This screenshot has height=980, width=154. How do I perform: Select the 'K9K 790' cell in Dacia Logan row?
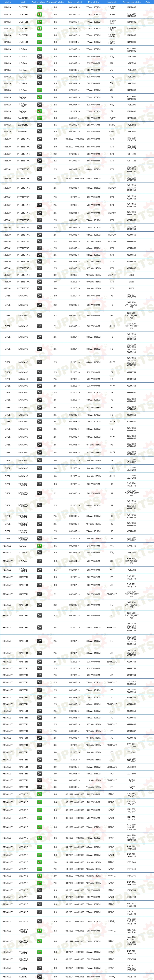[132, 56]
